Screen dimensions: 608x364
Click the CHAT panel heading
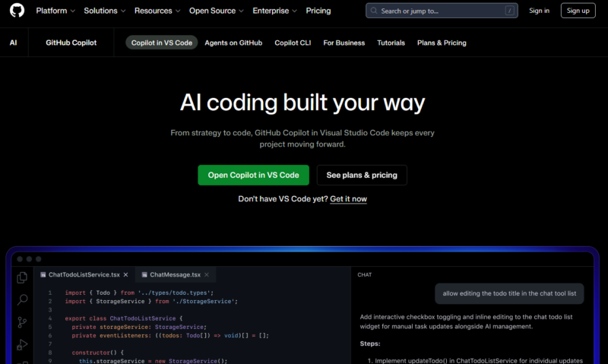(x=365, y=274)
